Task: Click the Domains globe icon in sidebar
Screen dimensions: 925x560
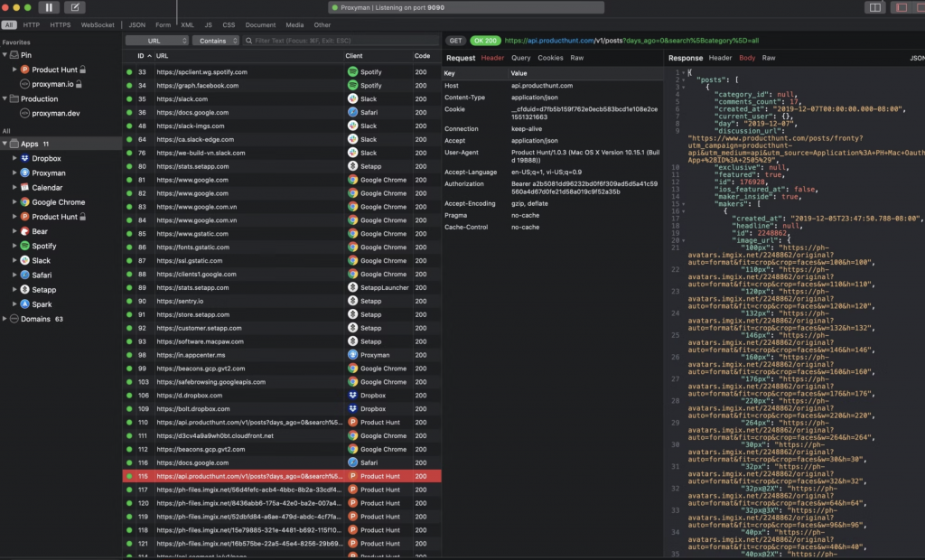Action: (14, 319)
